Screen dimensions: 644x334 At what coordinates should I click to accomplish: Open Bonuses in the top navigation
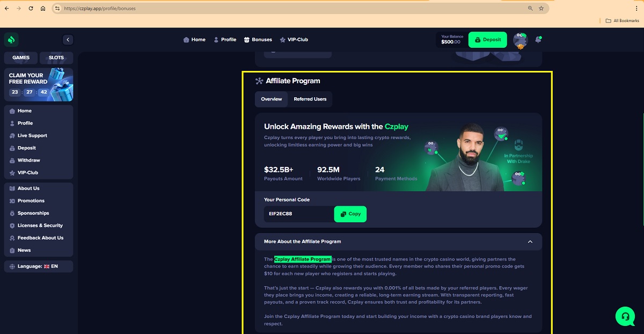(x=258, y=40)
